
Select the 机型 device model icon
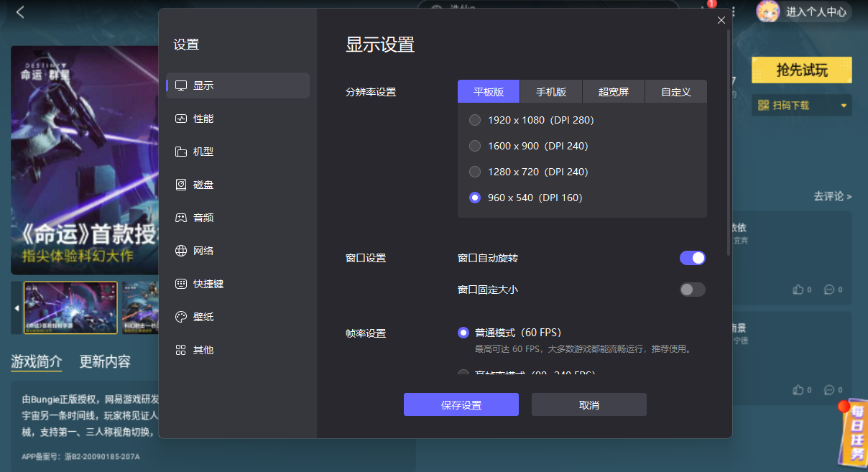pyautogui.click(x=181, y=152)
